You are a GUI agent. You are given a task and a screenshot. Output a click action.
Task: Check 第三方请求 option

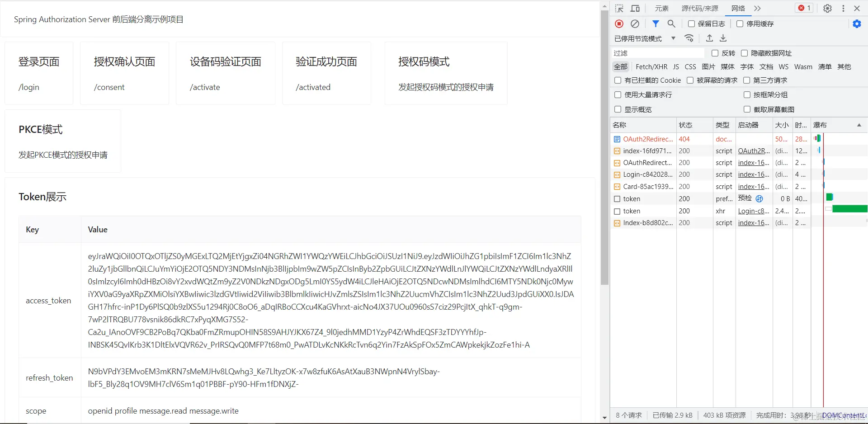(747, 80)
